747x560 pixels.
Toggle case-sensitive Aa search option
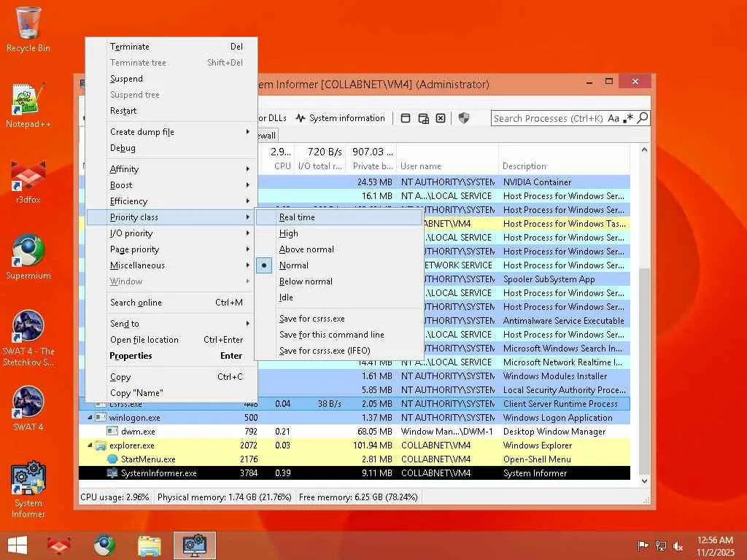click(614, 118)
